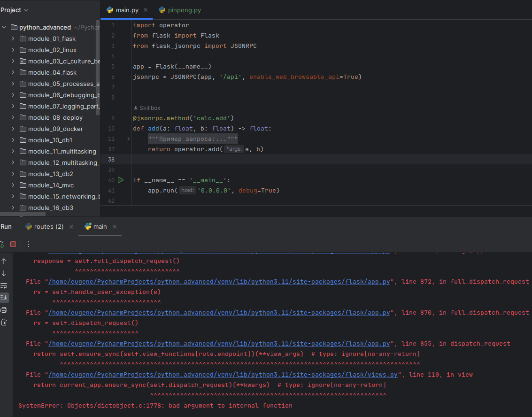Print the console output
This screenshot has width=532, height=417.
[x=4, y=310]
